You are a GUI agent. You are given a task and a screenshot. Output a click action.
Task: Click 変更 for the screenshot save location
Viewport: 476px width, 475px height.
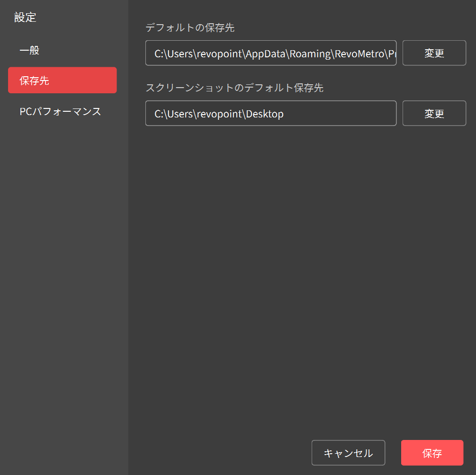[434, 113]
